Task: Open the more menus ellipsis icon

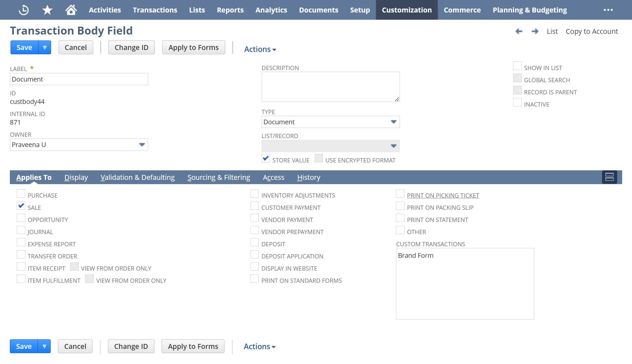Action: tap(608, 10)
